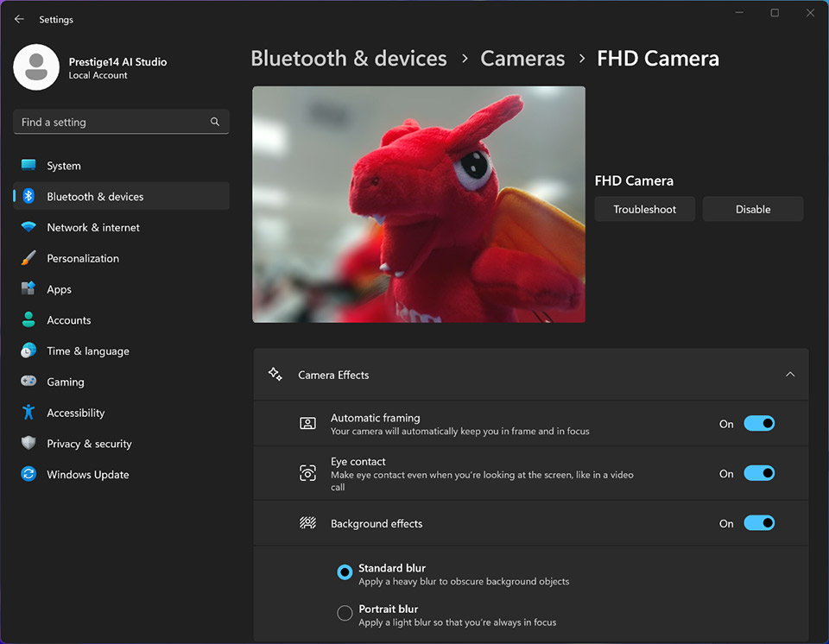The width and height of the screenshot is (829, 644).
Task: Click the Network & internet Wi-Fi icon
Action: tap(28, 227)
